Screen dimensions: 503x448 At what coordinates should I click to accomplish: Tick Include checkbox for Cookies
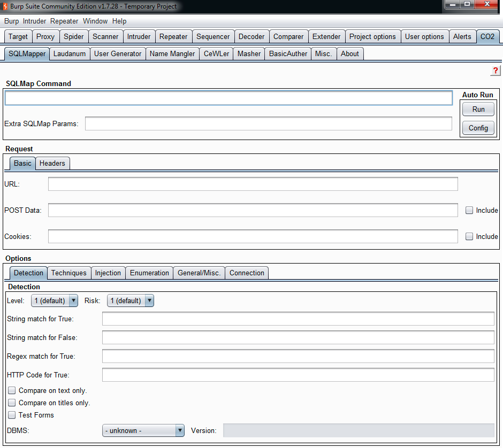[x=469, y=236]
